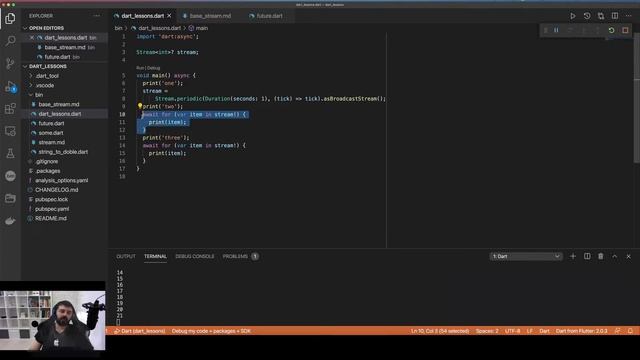
Task: Select the dart_lessons.dart editor tab
Action: pyautogui.click(x=142, y=16)
